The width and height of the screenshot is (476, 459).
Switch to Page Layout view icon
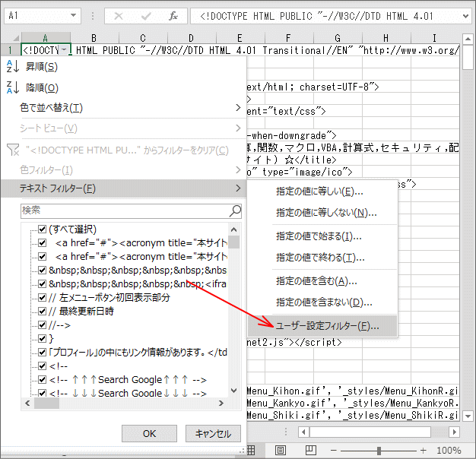click(280, 451)
